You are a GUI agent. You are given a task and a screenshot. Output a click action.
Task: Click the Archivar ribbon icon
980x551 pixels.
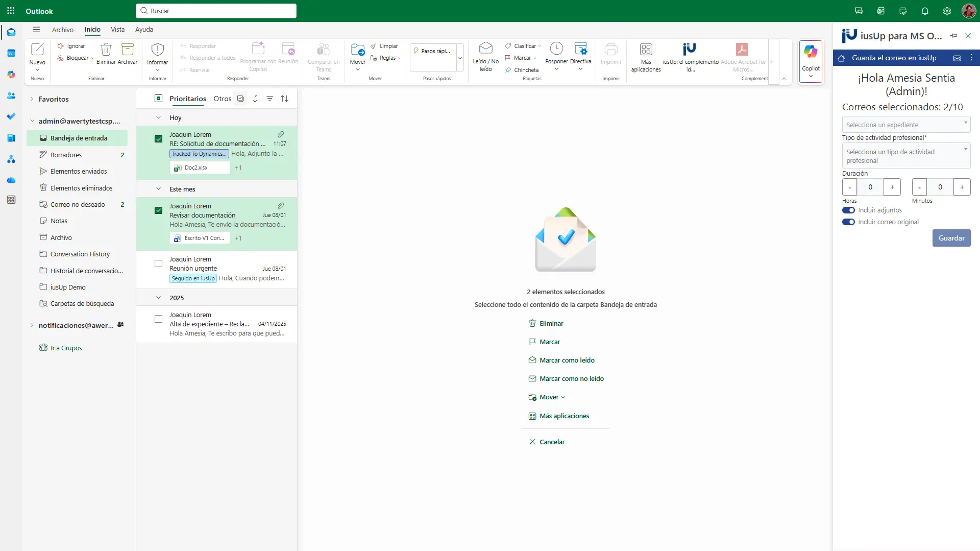pos(128,50)
